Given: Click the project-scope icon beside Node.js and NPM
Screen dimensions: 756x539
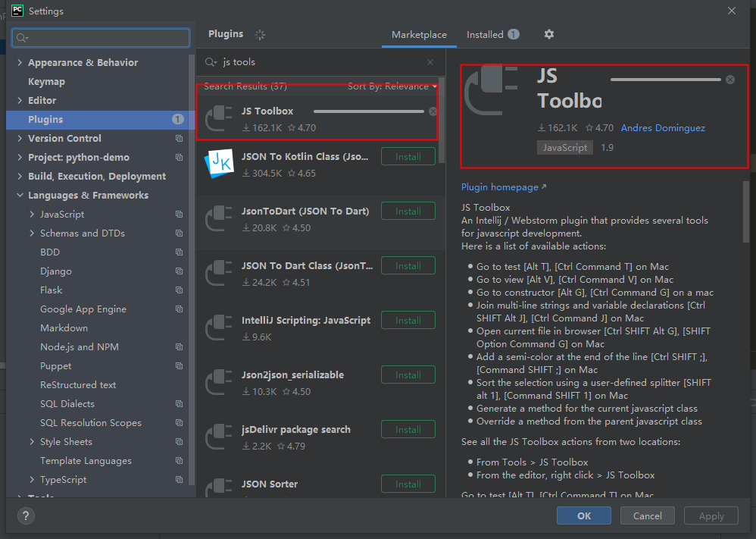Looking at the screenshot, I should 179,347.
